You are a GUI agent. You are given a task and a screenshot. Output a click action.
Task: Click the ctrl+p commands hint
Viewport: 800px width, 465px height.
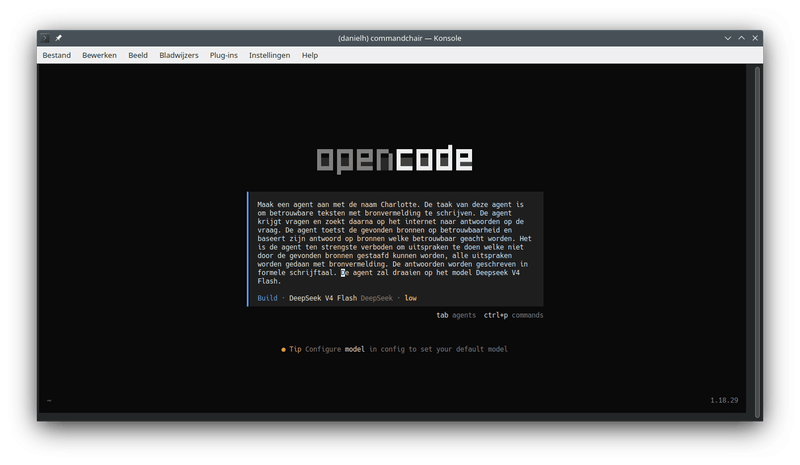pyautogui.click(x=513, y=315)
